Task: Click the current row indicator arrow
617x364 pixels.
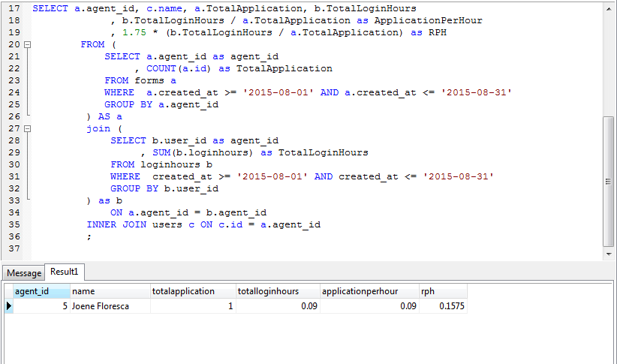Action: (x=9, y=306)
